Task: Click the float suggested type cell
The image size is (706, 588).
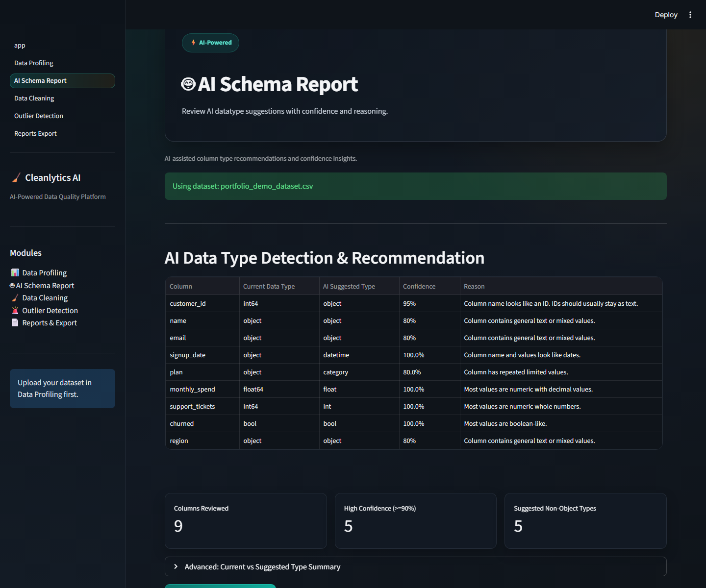Action: pos(359,389)
